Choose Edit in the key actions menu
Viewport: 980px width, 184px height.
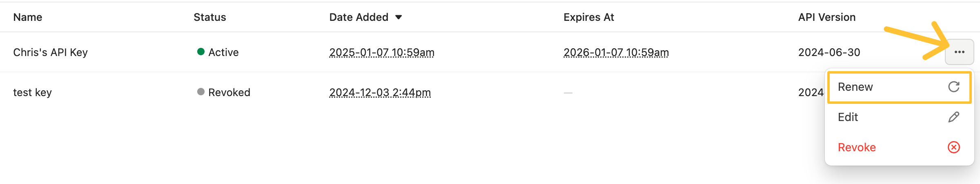(x=848, y=117)
